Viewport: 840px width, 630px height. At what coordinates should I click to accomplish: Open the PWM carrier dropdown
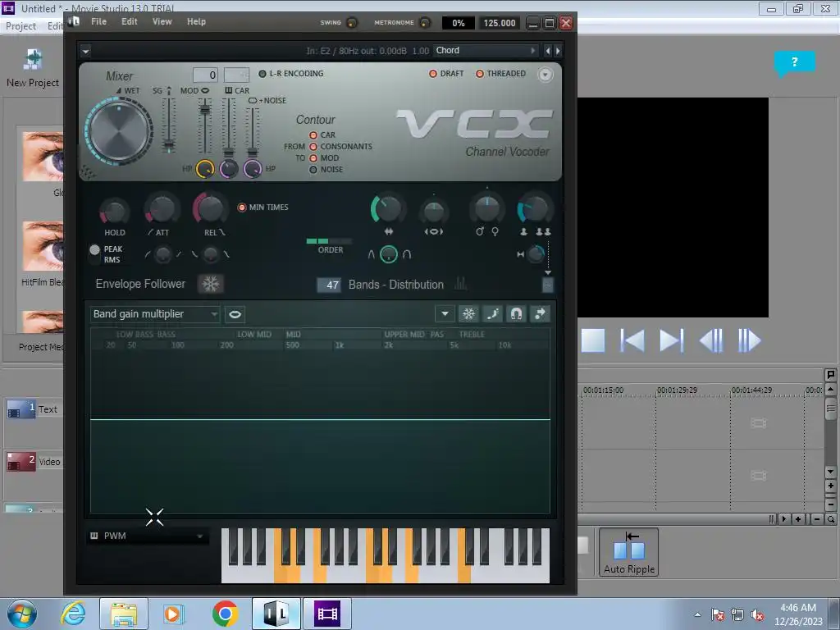coord(146,536)
